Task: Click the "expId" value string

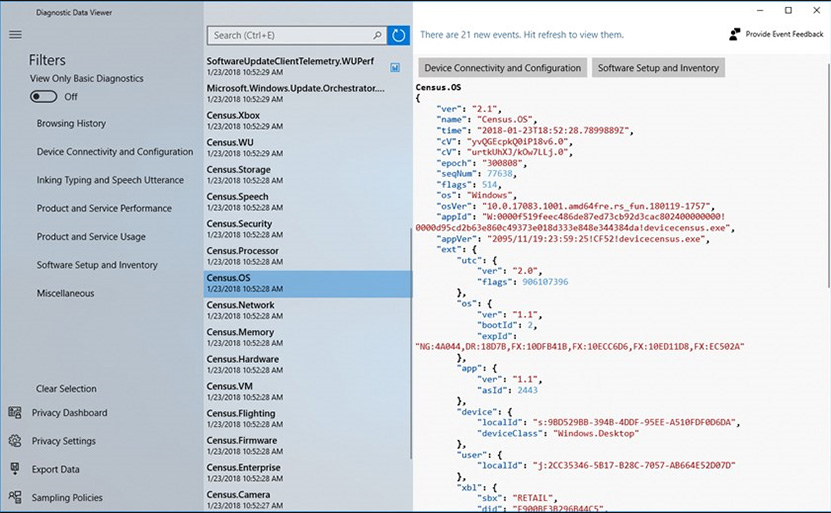Action: click(x=580, y=347)
